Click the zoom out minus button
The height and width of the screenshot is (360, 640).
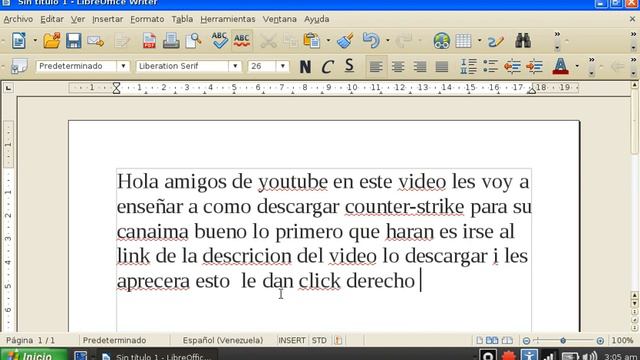pos(527,340)
